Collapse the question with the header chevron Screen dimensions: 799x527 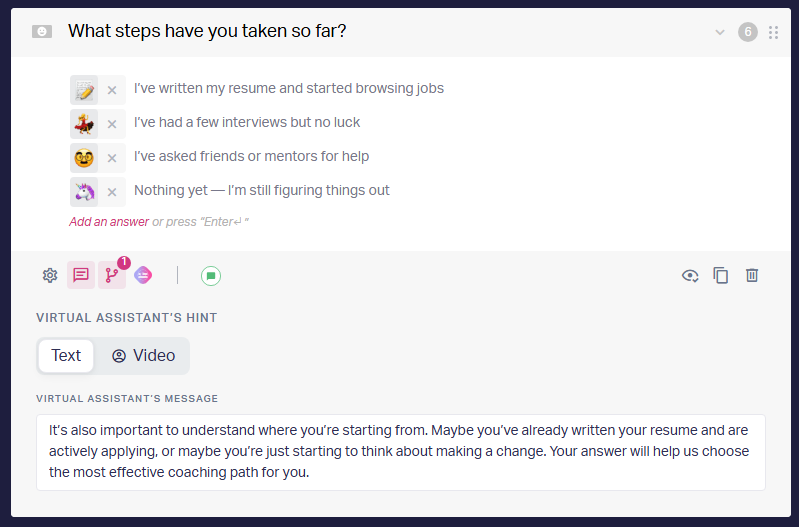point(719,32)
